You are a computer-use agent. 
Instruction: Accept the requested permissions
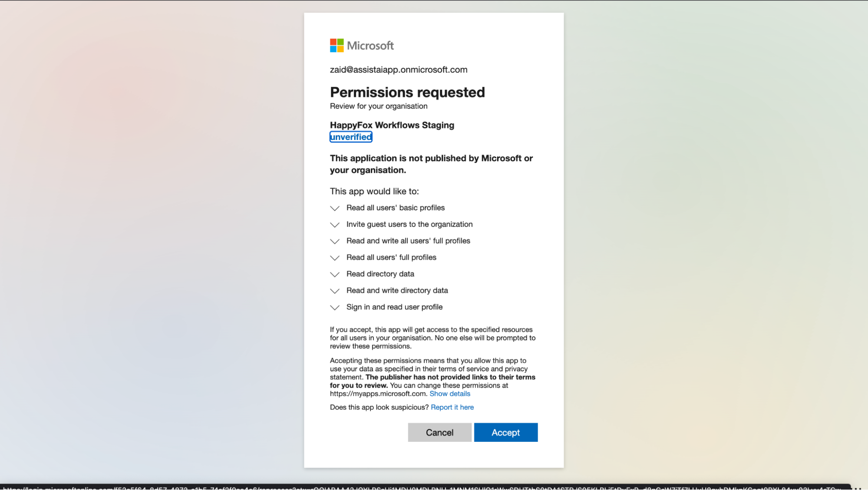(x=506, y=432)
